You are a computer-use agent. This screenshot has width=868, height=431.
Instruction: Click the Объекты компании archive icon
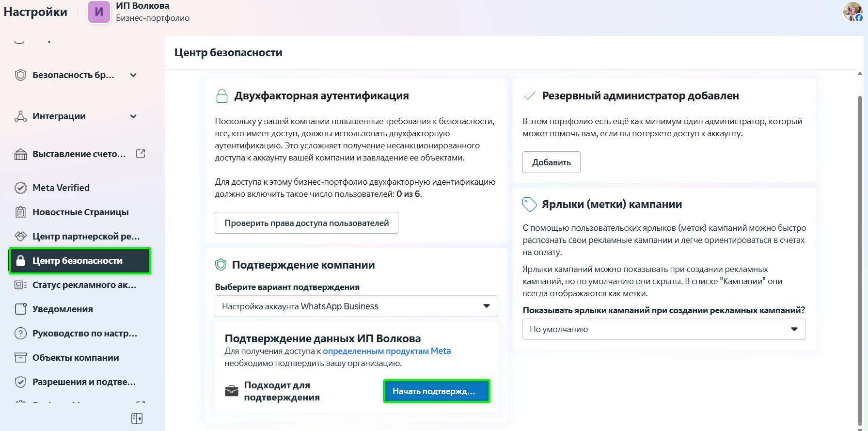pyautogui.click(x=20, y=357)
